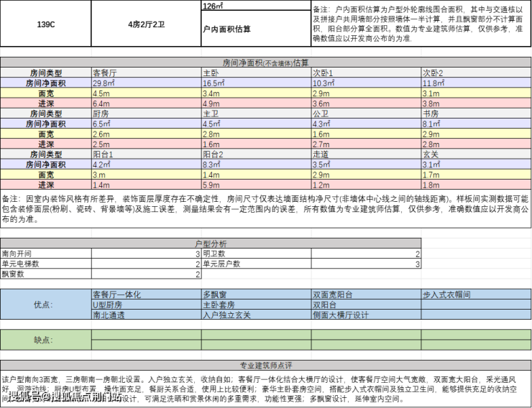Select the 29.8㎡ net area cell
The height and width of the screenshot is (408, 532).
147,83
